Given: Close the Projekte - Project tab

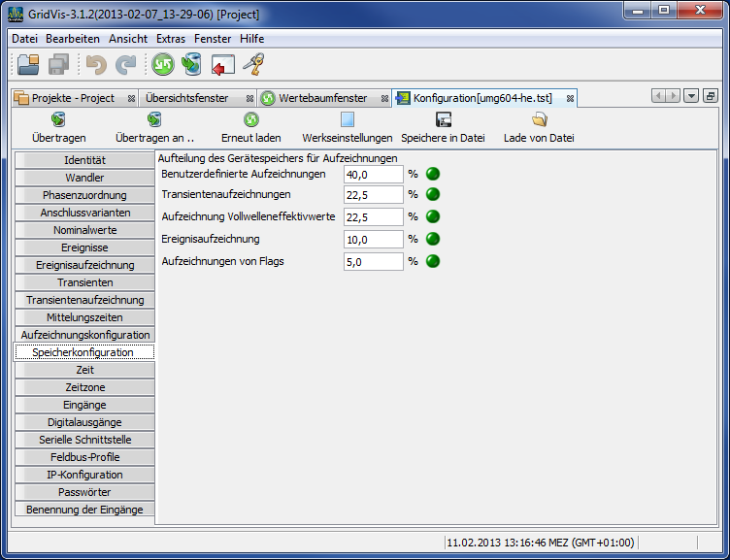Looking at the screenshot, I should pos(131,99).
